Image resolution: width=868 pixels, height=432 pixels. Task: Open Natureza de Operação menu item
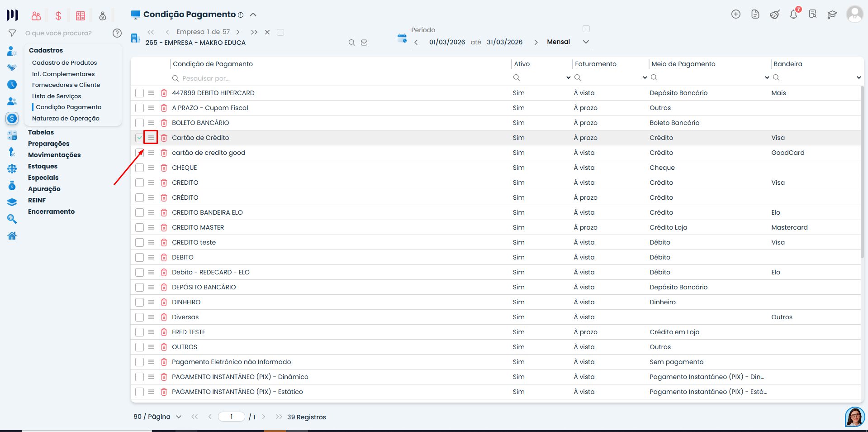pyautogui.click(x=66, y=118)
